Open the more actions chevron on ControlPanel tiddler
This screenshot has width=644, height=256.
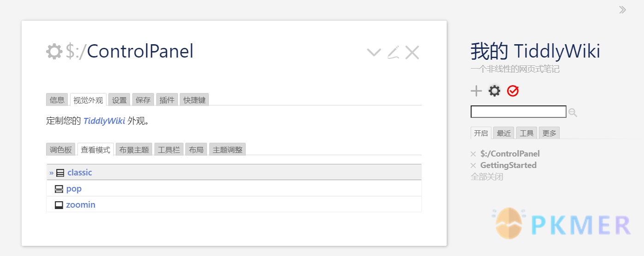pos(373,52)
